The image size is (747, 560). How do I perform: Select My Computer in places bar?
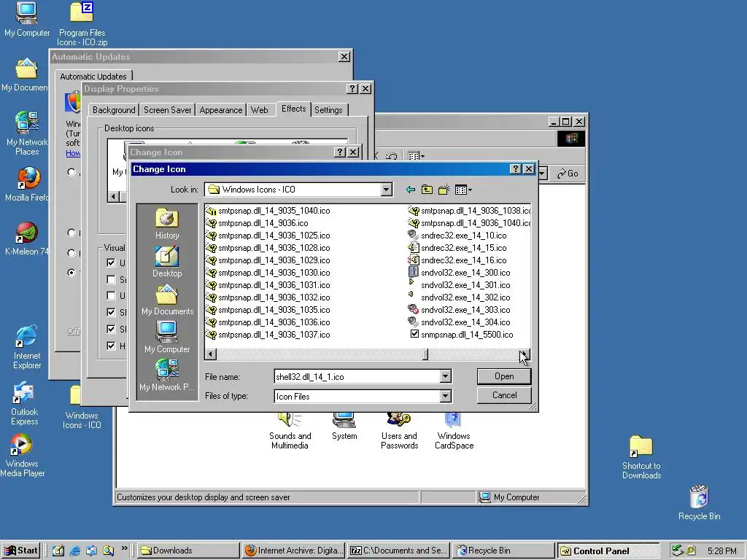pos(167,337)
